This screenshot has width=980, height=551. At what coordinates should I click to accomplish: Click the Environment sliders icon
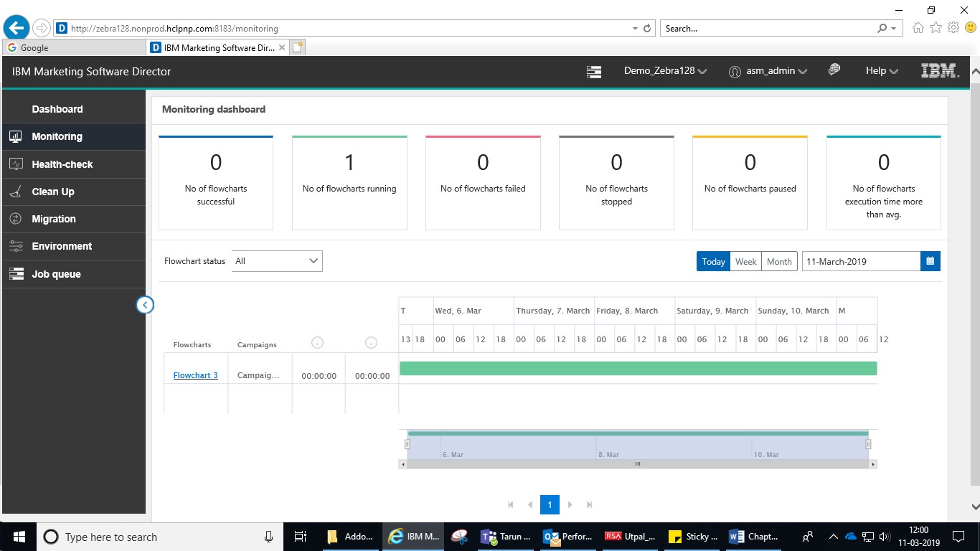point(16,246)
